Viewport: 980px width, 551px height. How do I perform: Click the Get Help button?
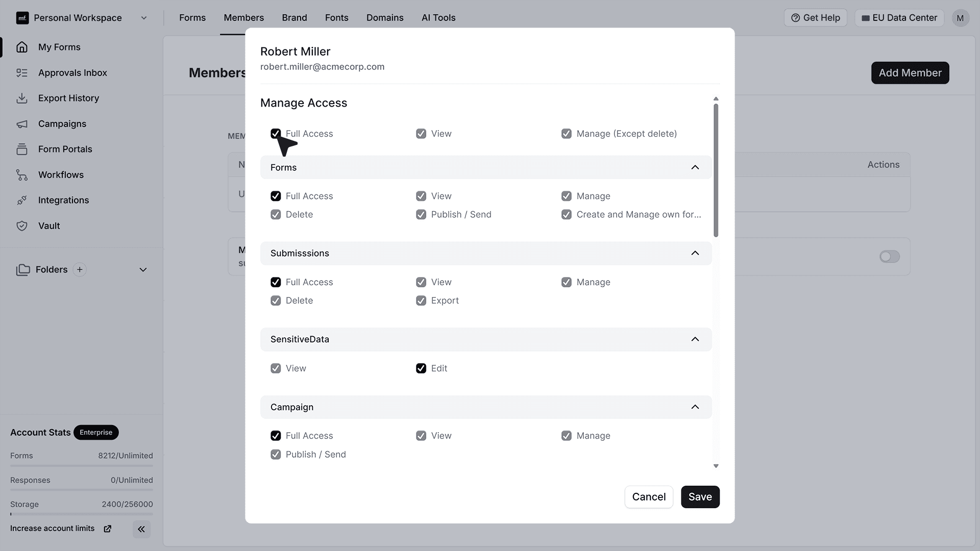tap(816, 18)
